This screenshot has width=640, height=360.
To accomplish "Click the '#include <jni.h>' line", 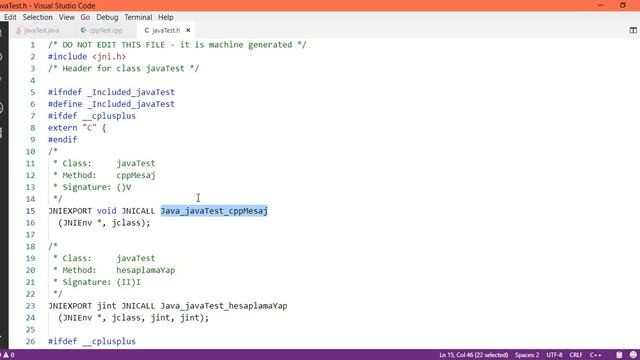I will 87,57.
